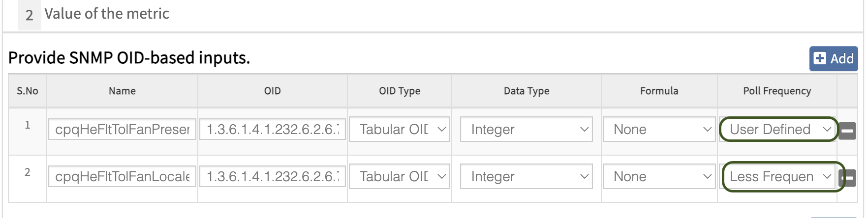Viewport: 868px width, 218px height.
Task: Remove row 2 with minus icon
Action: point(848,178)
